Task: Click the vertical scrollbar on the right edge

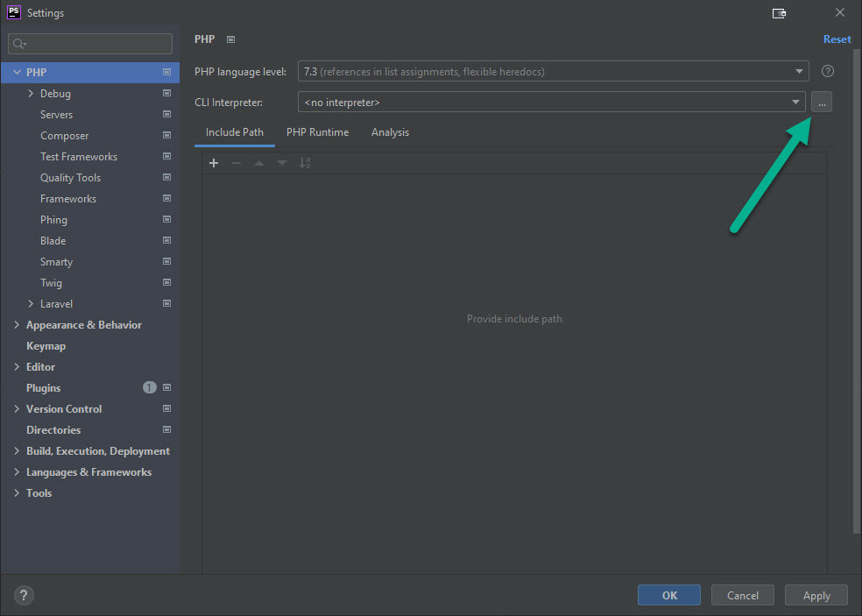Action: [856, 263]
